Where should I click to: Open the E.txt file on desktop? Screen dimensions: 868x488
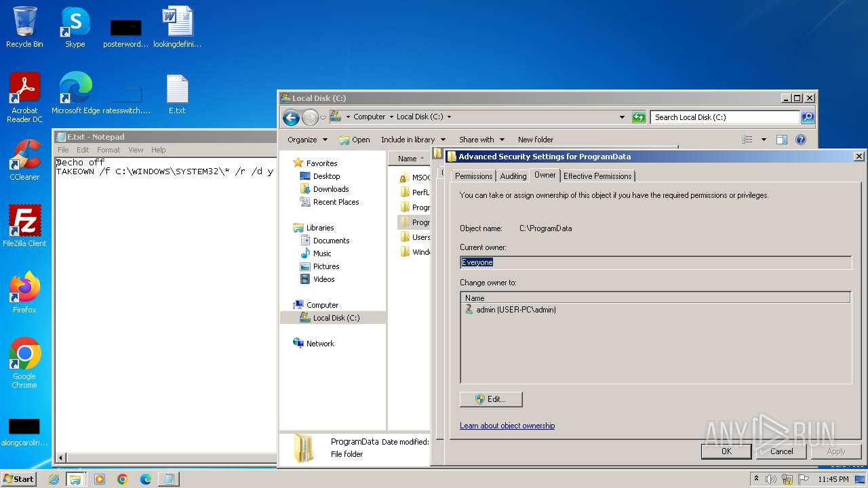177,94
